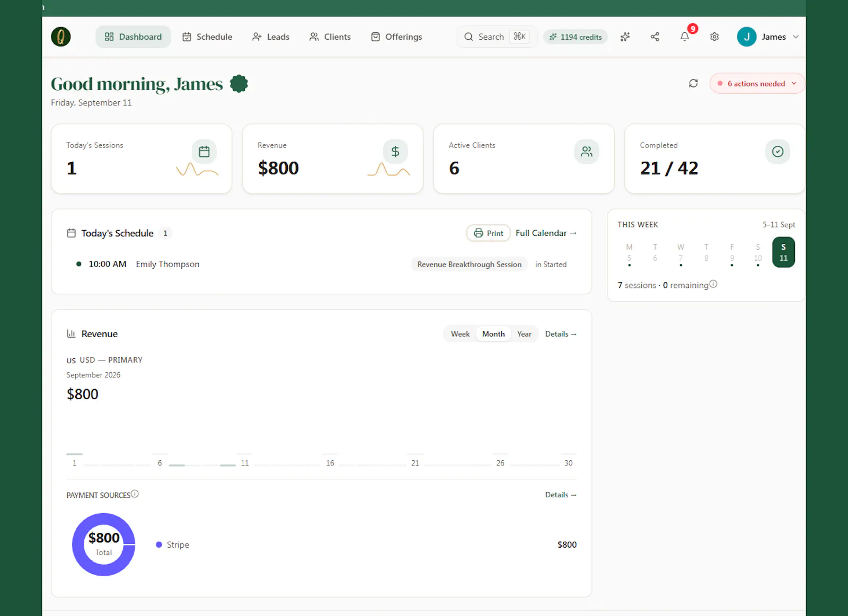The height and width of the screenshot is (616, 848).
Task: Open Payment Sources Details link
Action: tap(561, 495)
